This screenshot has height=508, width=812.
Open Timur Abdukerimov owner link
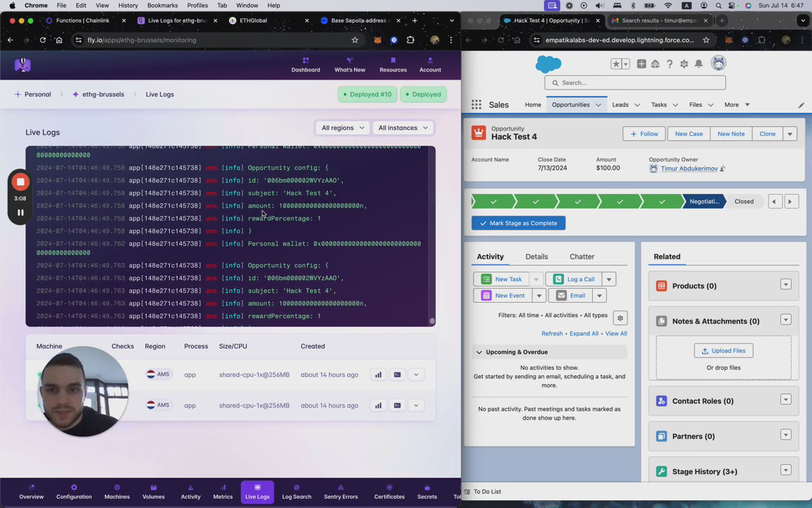689,169
